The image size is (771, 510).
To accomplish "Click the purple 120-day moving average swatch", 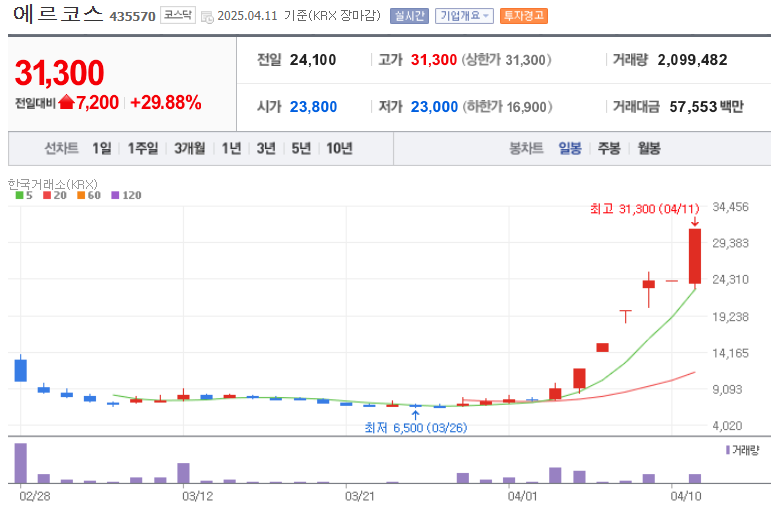I will point(116,195).
